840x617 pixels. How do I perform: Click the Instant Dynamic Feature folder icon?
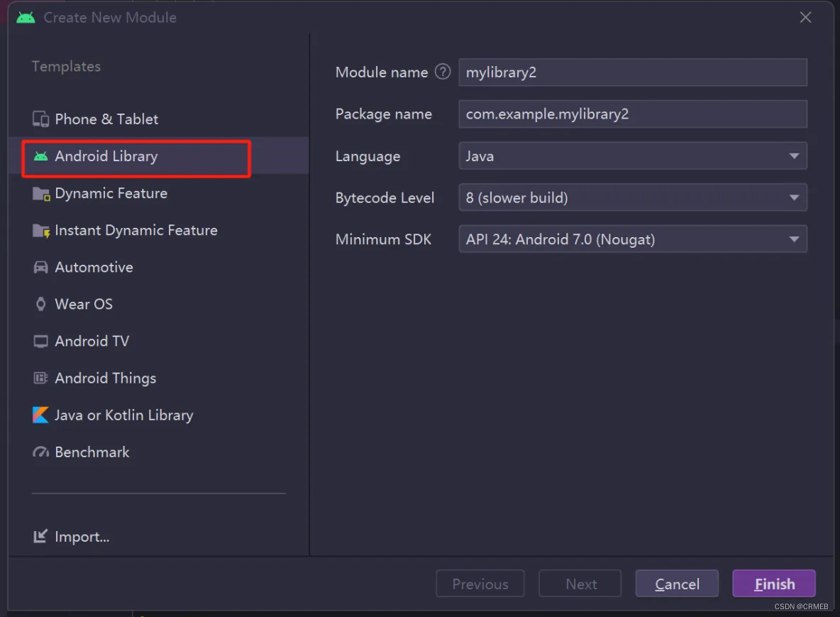coord(40,231)
